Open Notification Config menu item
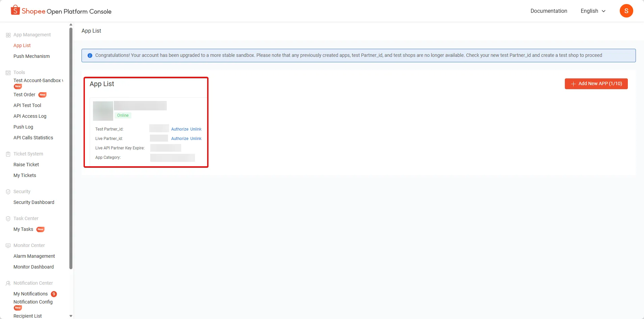This screenshot has width=644, height=319. 33,302
